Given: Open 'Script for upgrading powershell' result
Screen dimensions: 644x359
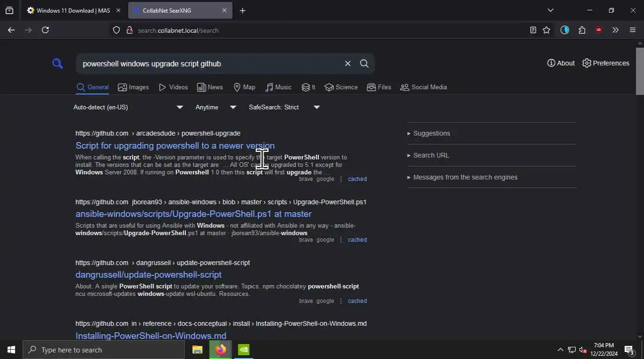Looking at the screenshot, I should click(175, 146).
